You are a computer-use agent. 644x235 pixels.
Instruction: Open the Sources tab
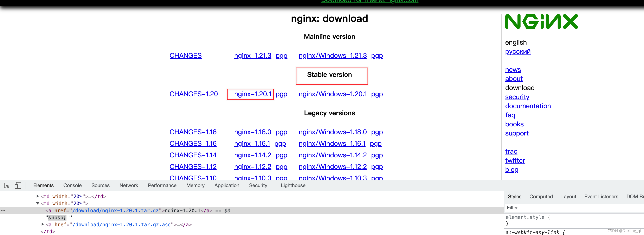click(x=101, y=185)
